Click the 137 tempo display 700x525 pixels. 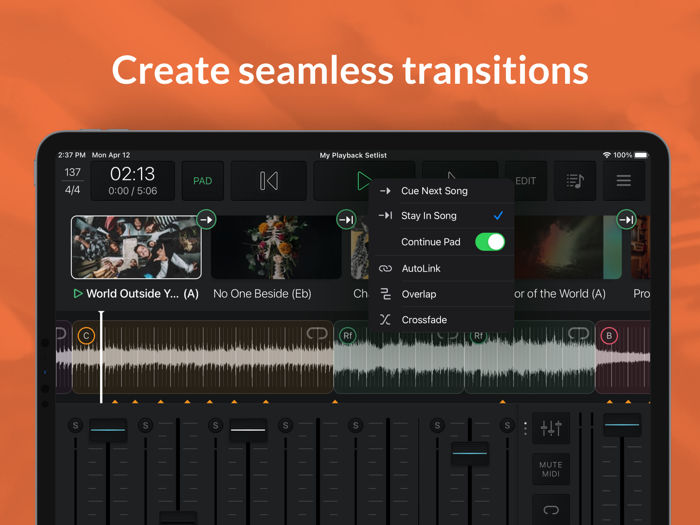72,172
